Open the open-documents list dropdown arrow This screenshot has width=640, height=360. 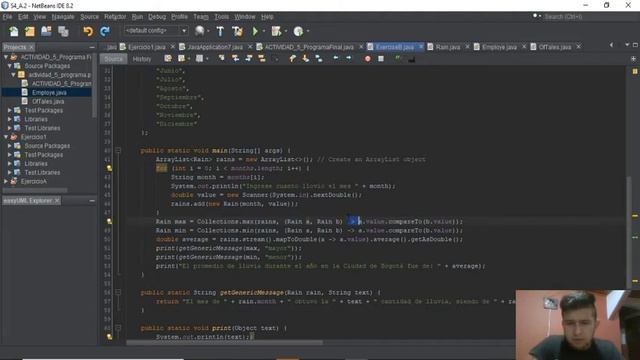click(x=627, y=45)
